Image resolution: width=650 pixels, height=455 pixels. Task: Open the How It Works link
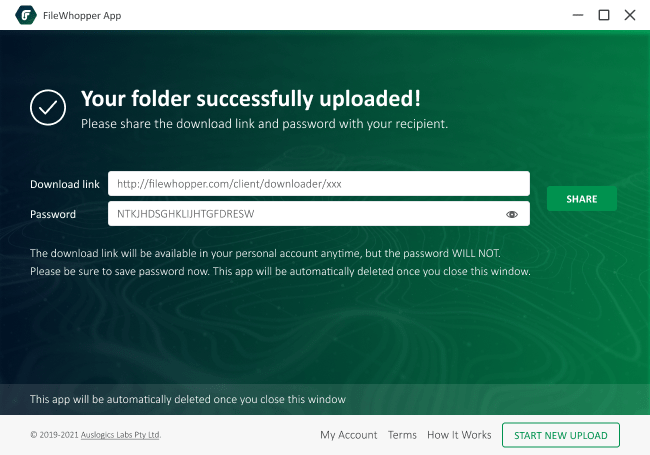coord(459,435)
